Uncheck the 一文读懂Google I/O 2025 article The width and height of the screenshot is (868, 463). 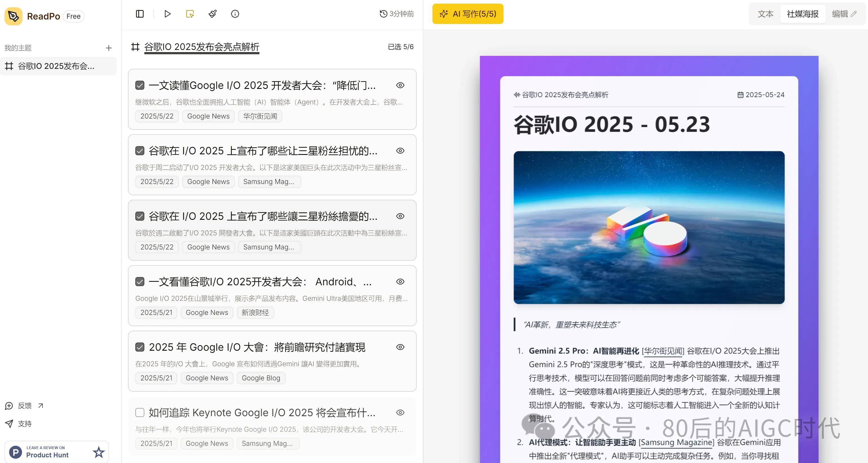[140, 85]
